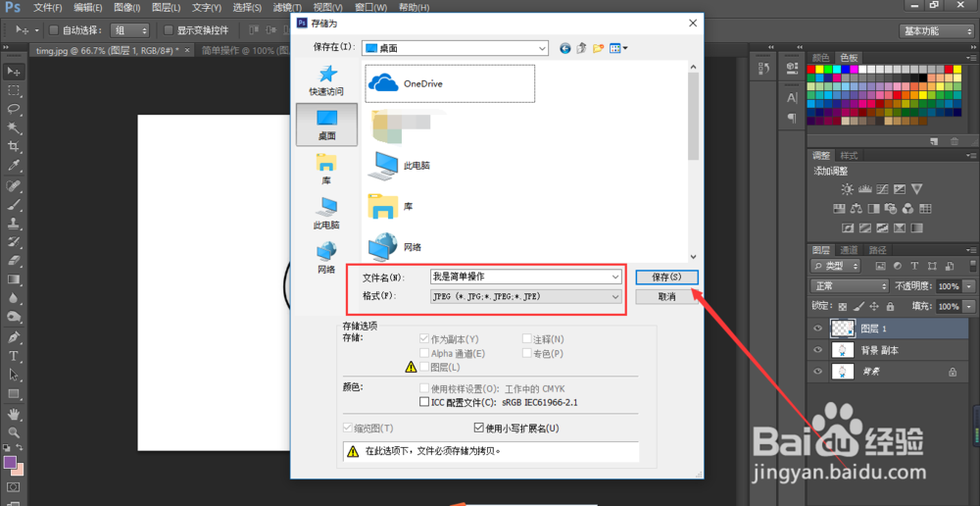The image size is (980, 506).
Task: Open the view options menu in dialog
Action: 618,48
